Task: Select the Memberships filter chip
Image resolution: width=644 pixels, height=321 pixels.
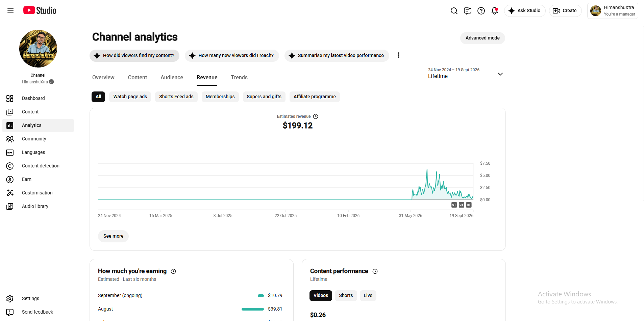Action: (220, 97)
